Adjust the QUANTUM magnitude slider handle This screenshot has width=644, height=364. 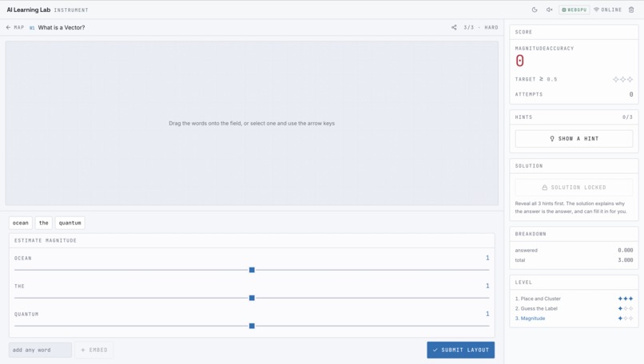pyautogui.click(x=252, y=326)
